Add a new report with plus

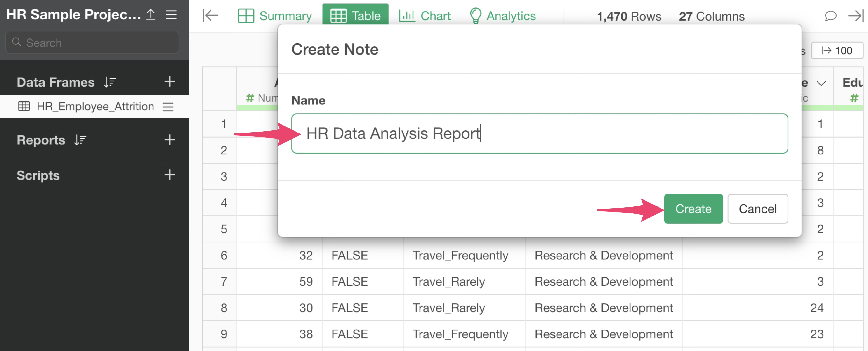[170, 140]
